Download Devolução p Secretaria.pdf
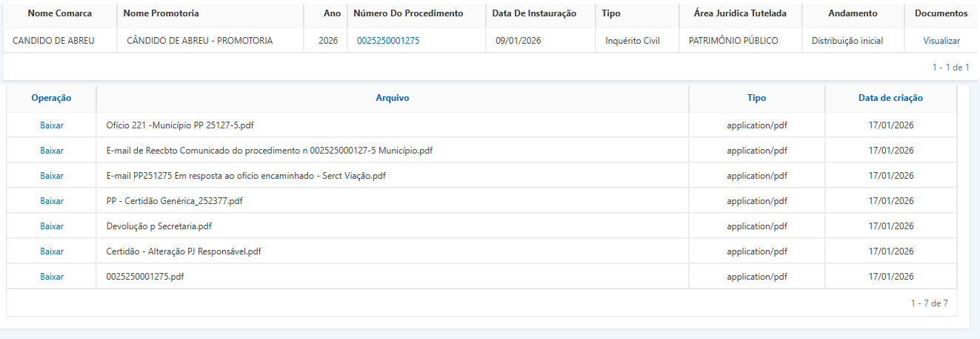 coord(52,226)
